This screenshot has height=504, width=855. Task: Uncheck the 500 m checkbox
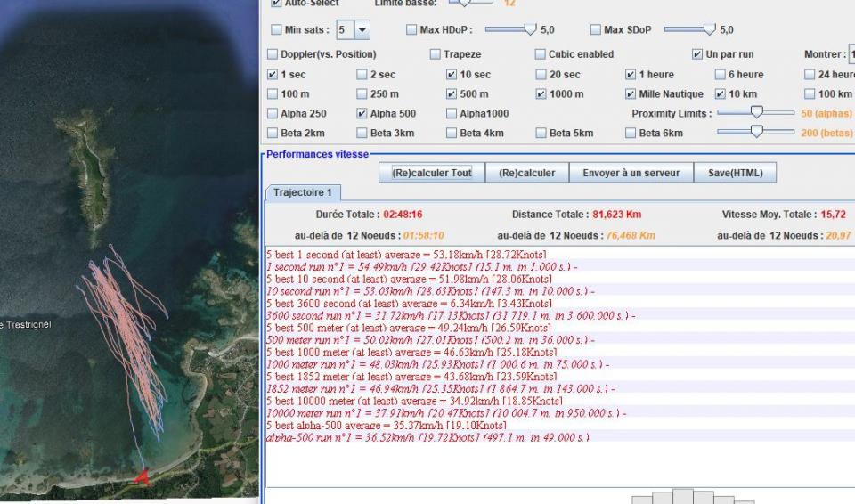452,93
